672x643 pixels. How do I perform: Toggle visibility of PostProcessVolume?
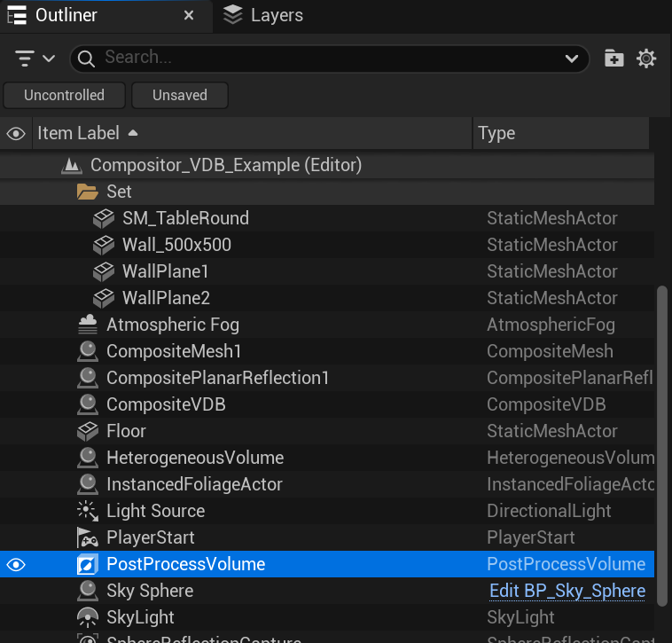pos(16,564)
